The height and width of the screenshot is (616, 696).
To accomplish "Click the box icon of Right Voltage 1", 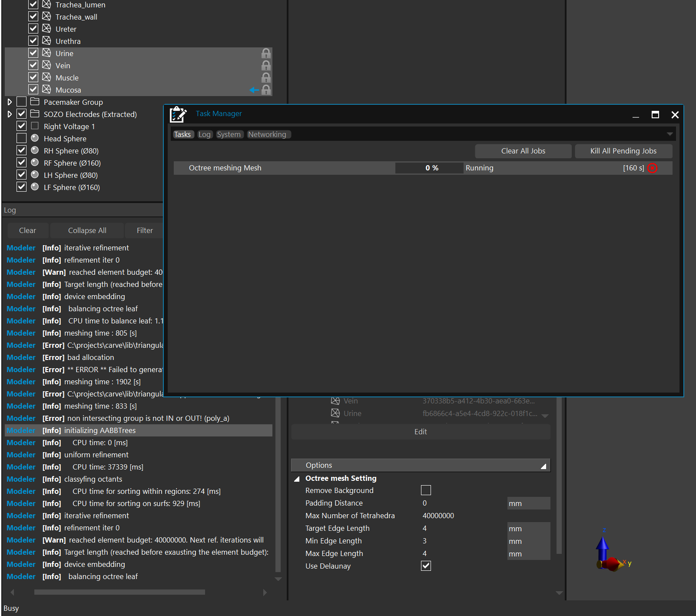I will click(x=35, y=126).
